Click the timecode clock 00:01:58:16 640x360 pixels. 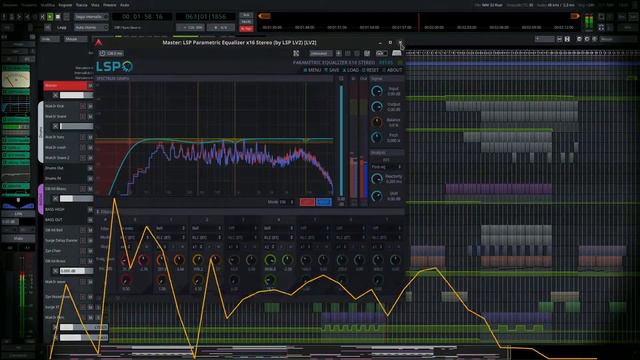click(x=142, y=17)
